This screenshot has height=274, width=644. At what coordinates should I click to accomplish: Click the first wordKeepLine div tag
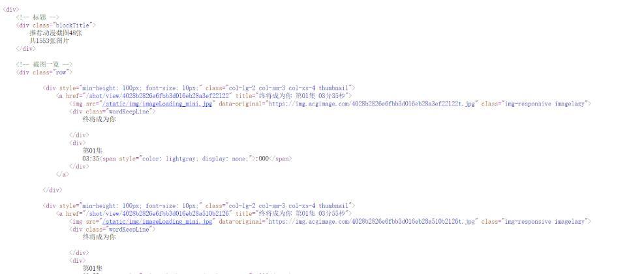(x=112, y=112)
